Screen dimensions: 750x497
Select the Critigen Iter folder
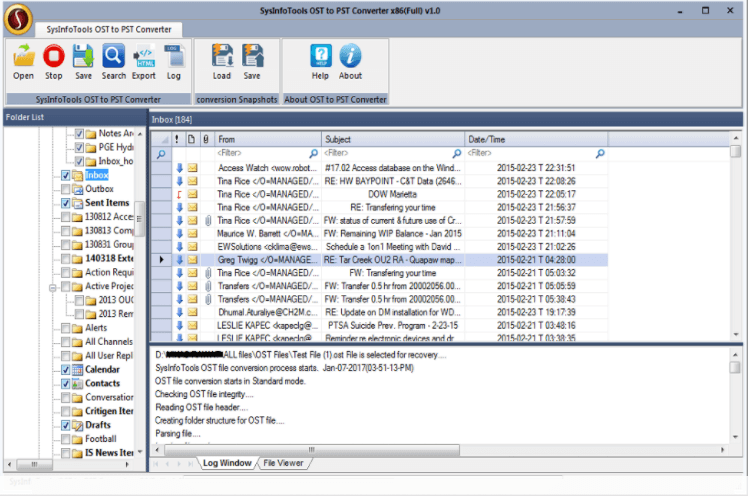coord(109,411)
